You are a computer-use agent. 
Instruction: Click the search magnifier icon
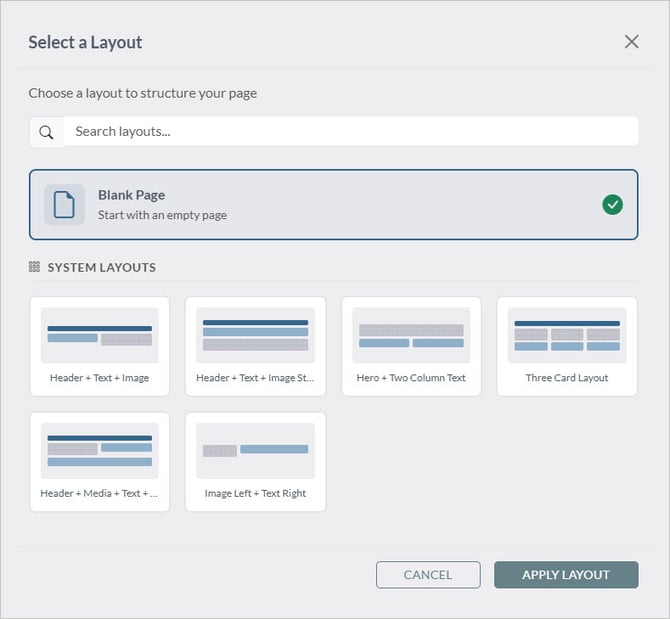click(46, 132)
